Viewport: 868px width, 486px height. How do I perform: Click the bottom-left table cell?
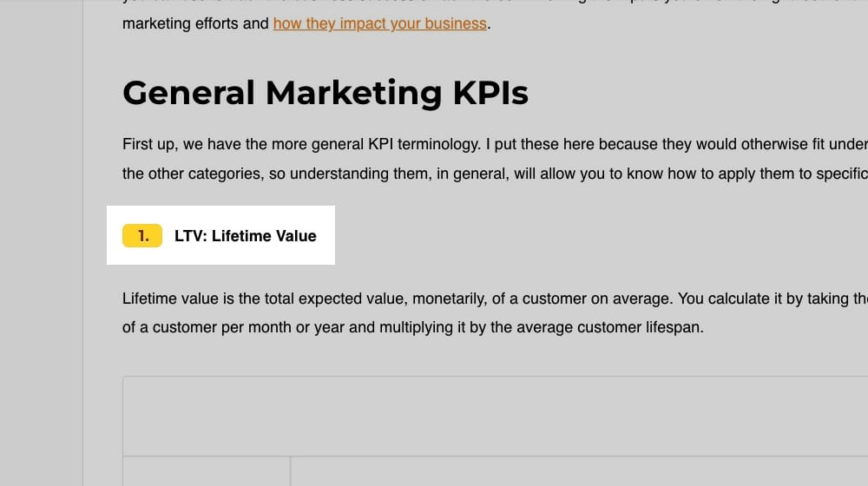click(206, 471)
